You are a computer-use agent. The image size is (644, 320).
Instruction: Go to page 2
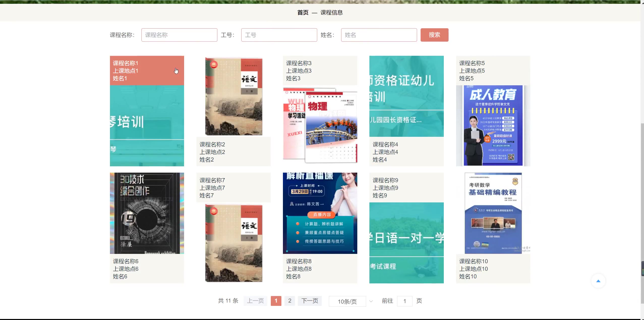point(290,301)
